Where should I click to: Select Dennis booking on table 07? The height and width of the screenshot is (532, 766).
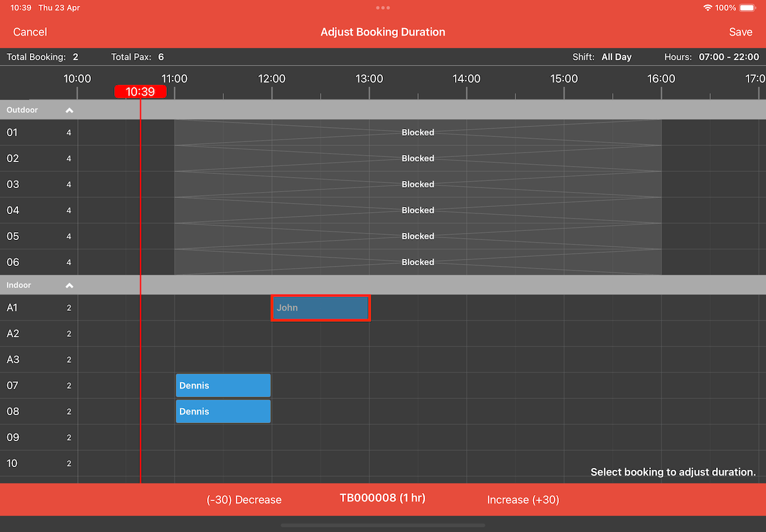(x=223, y=385)
